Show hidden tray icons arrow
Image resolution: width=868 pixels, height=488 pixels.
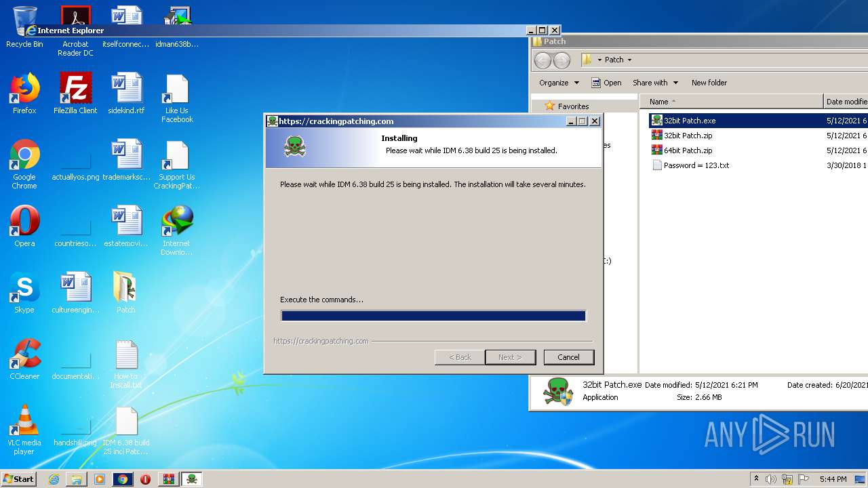[757, 479]
